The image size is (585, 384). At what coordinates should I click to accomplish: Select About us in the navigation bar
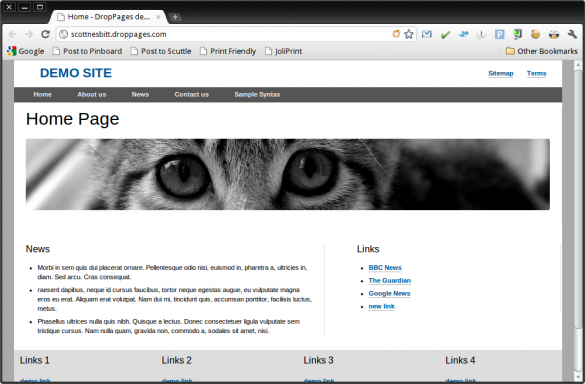tap(92, 95)
